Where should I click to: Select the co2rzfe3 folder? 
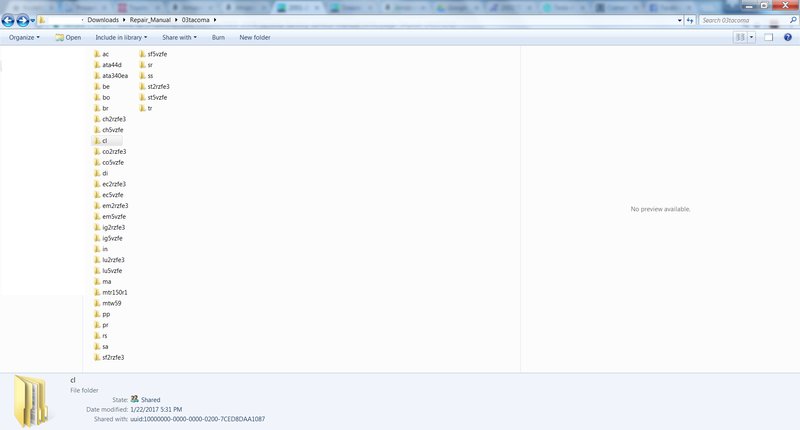point(110,151)
